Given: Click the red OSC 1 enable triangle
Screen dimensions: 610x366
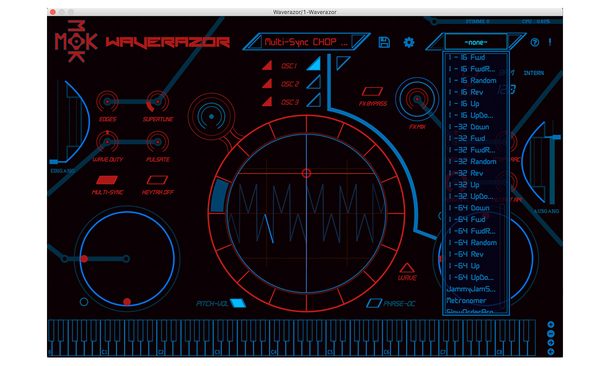Looking at the screenshot, I should 267,65.
